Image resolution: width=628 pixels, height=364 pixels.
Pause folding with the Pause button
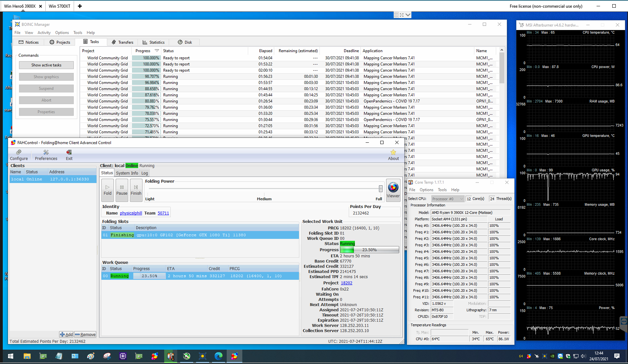122,190
